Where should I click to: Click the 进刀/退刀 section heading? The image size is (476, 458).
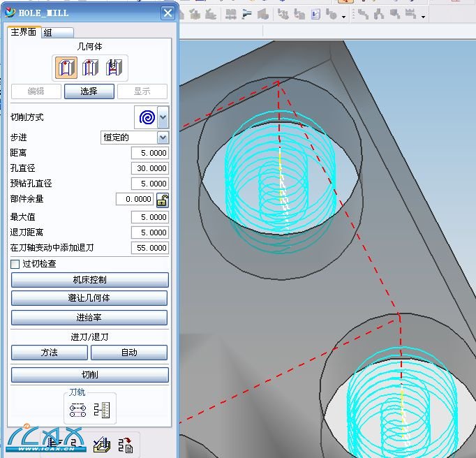coord(89,337)
